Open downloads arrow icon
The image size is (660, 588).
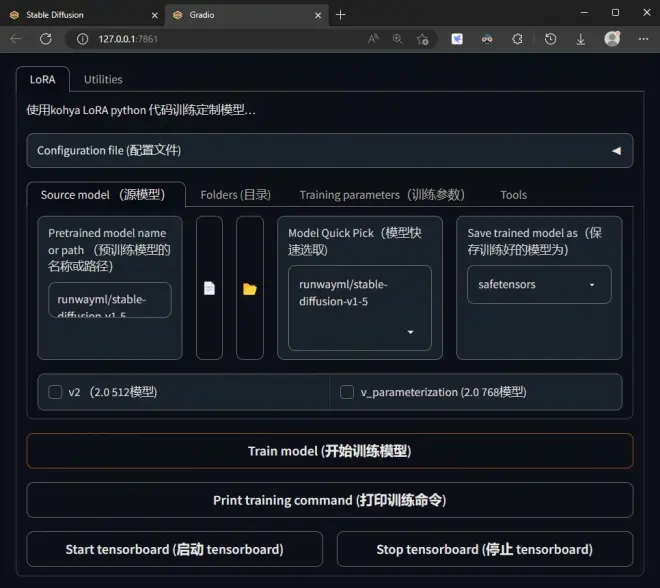tap(580, 39)
